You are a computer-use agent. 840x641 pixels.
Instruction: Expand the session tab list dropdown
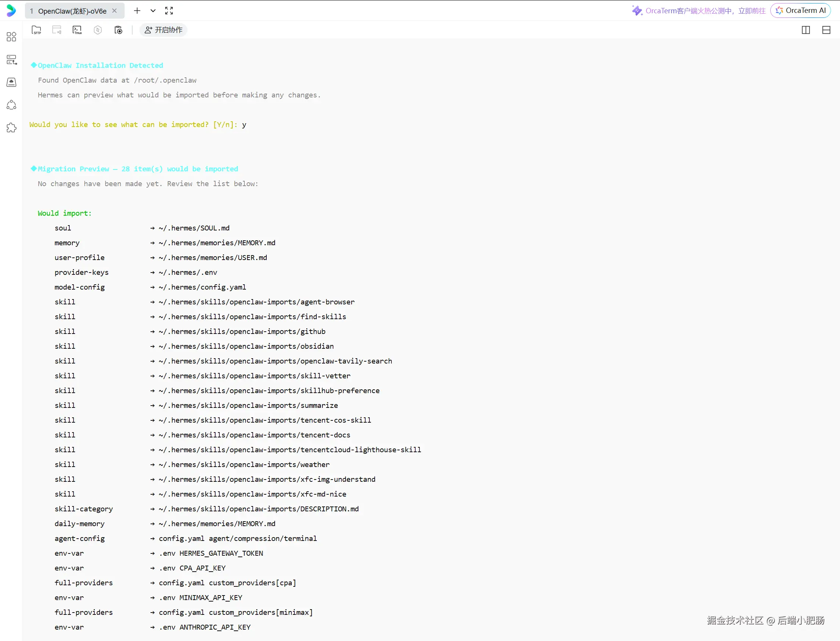[x=153, y=11]
